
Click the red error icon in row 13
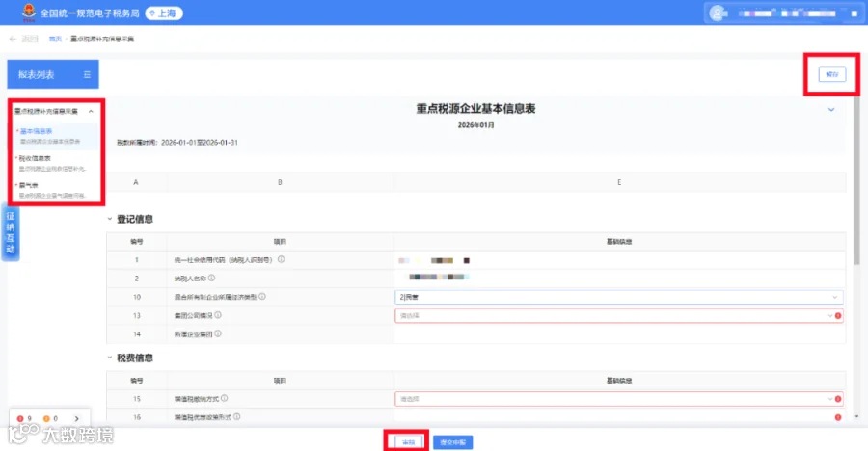tap(838, 315)
